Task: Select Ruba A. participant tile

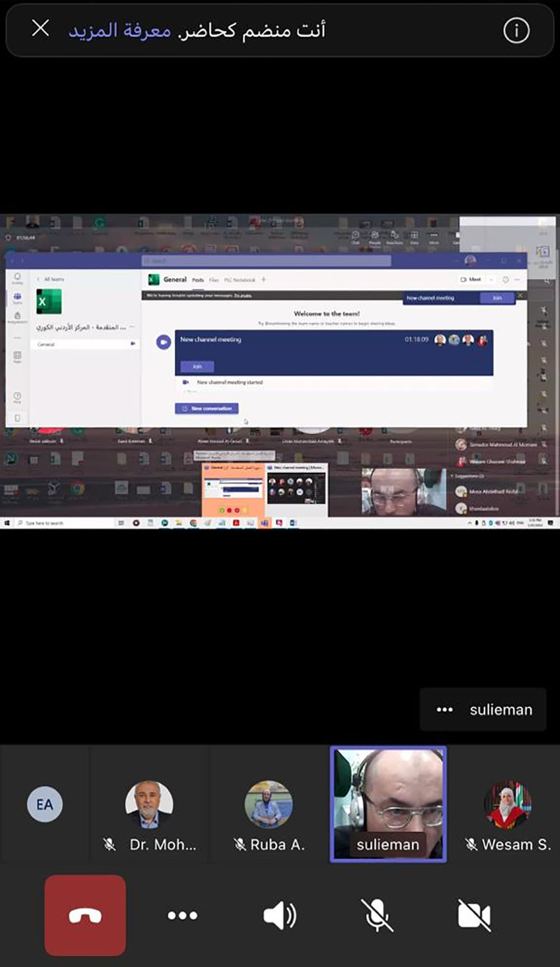Action: (x=269, y=805)
